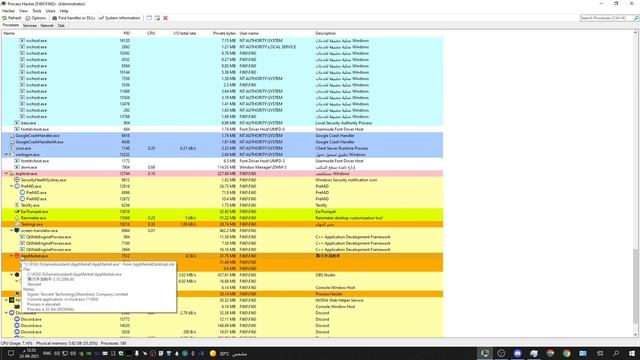Select the Processes tab
This screenshot has width=640, height=360.
pos(11,25)
